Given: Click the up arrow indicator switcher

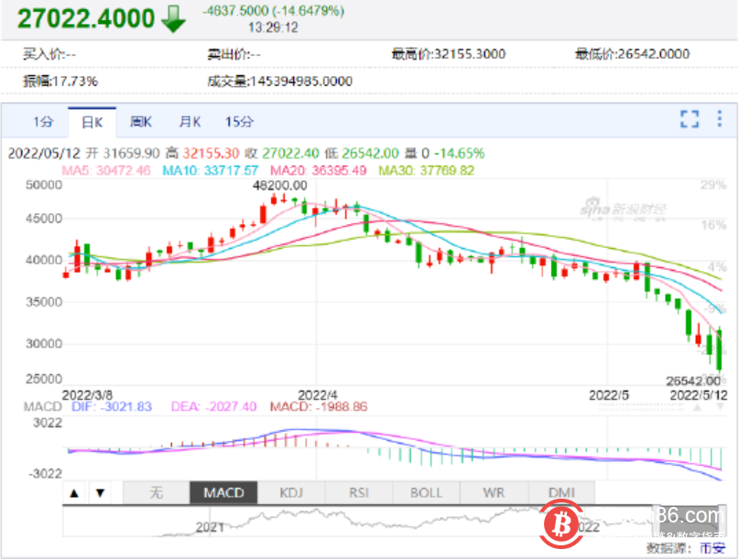Looking at the screenshot, I should point(74,492).
